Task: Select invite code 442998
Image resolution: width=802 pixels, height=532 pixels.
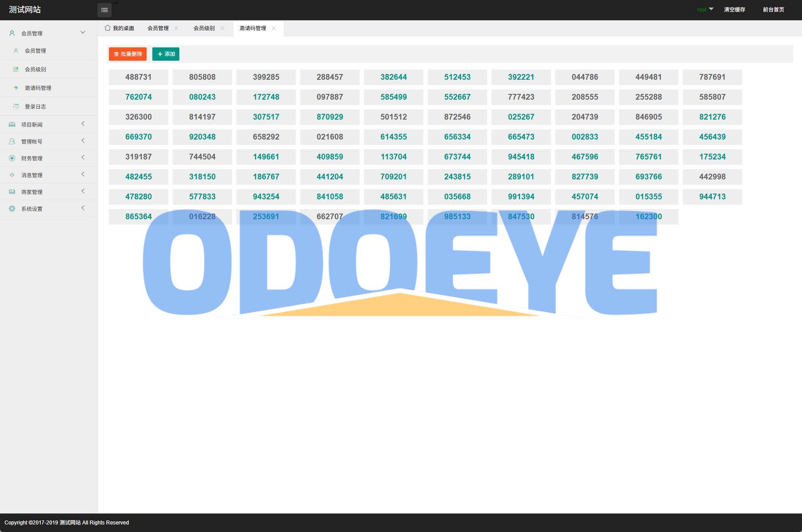Action: point(713,177)
